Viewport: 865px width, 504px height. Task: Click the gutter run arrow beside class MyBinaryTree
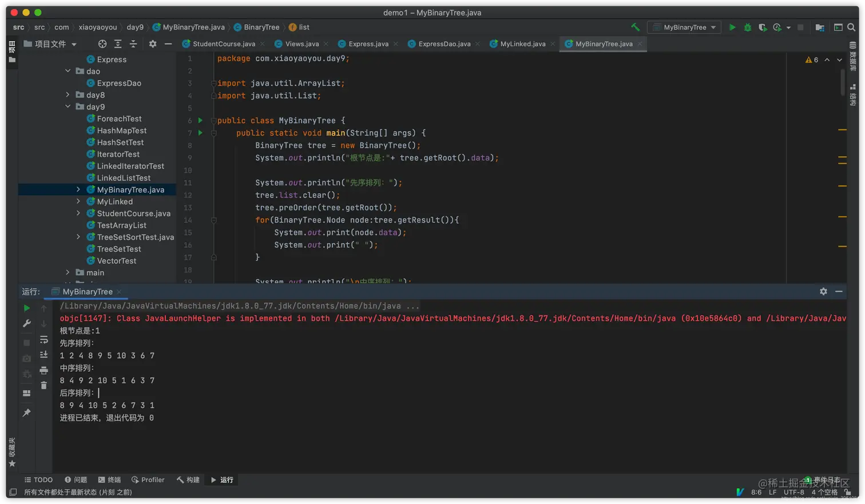coord(200,120)
